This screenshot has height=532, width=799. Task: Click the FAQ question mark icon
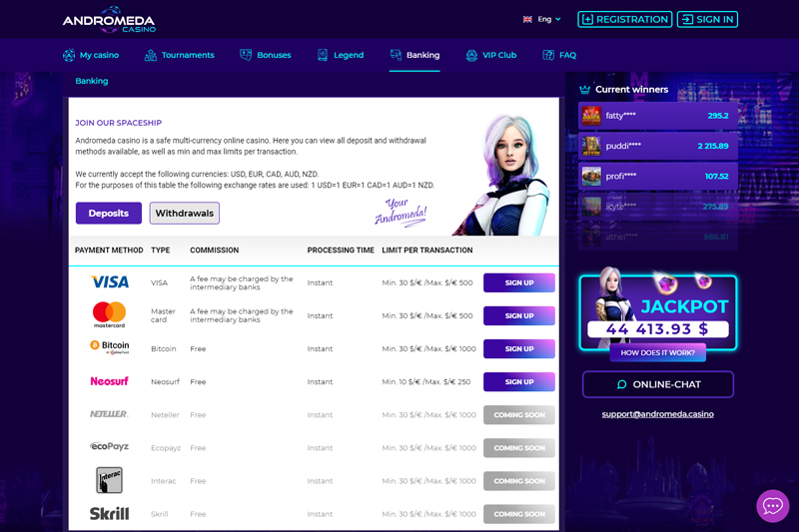point(548,55)
